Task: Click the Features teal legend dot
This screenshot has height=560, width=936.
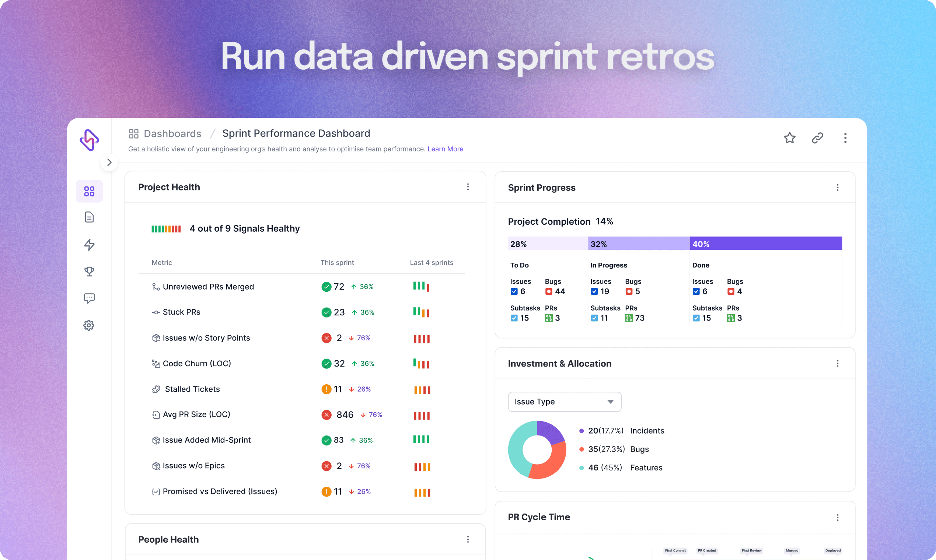Action: [x=581, y=468]
